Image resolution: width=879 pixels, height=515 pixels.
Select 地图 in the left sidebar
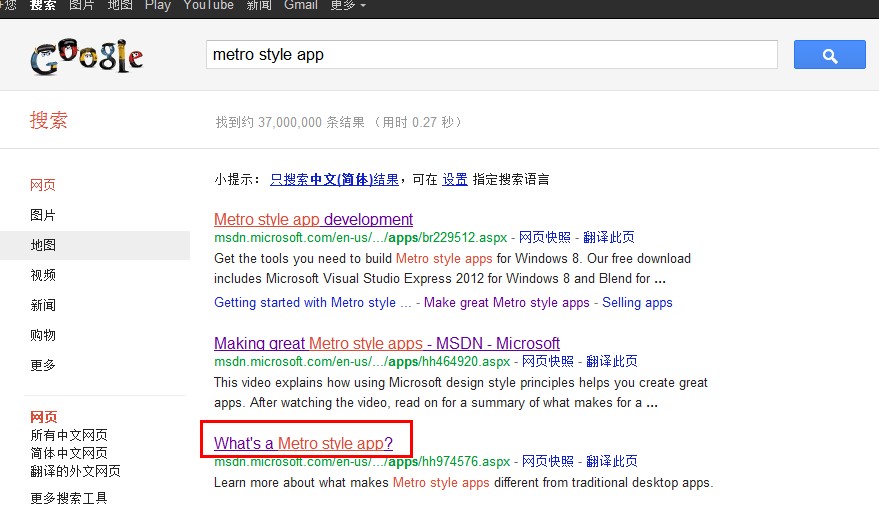(x=43, y=245)
